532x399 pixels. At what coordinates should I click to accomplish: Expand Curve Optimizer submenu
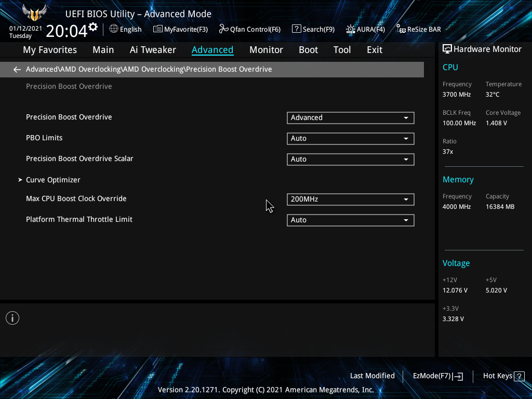(53, 180)
